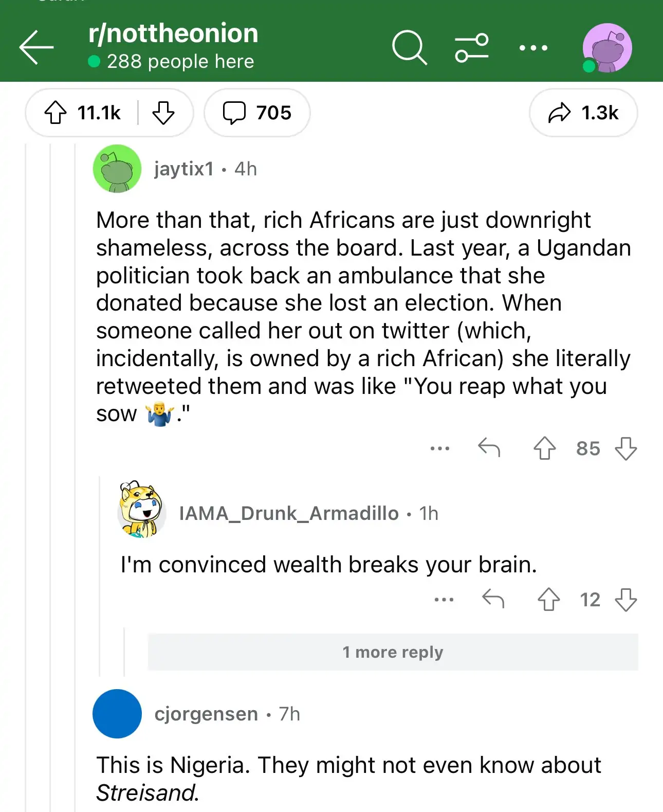Open comment sort and filter options

472,48
